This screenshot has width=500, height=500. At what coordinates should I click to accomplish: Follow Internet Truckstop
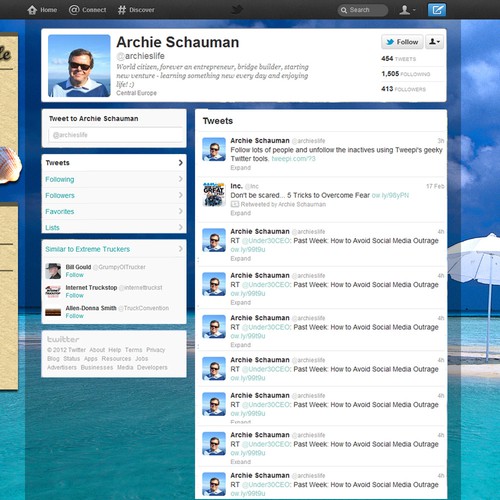(x=74, y=295)
